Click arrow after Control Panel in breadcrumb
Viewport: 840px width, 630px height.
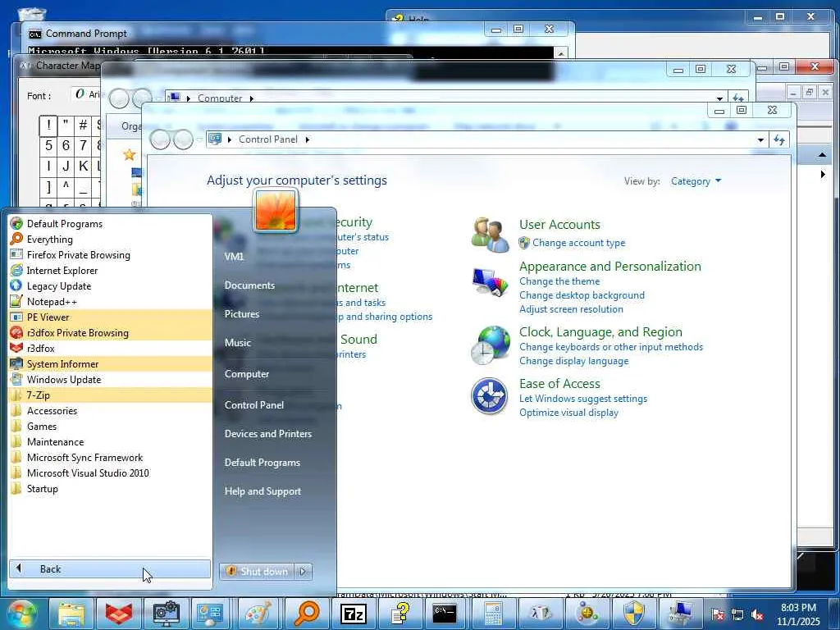point(308,139)
